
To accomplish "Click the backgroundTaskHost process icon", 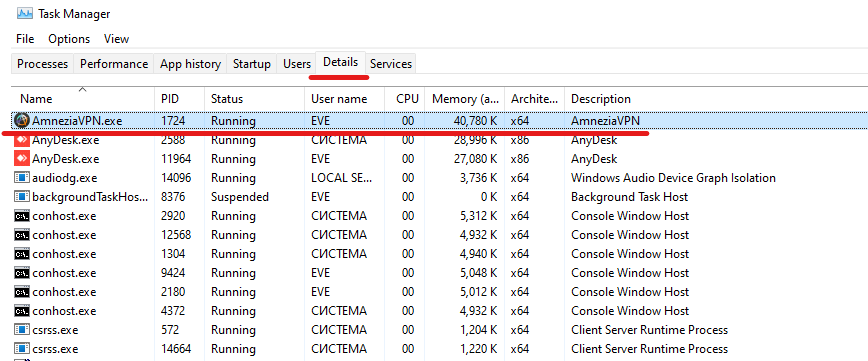I will tap(22, 197).
